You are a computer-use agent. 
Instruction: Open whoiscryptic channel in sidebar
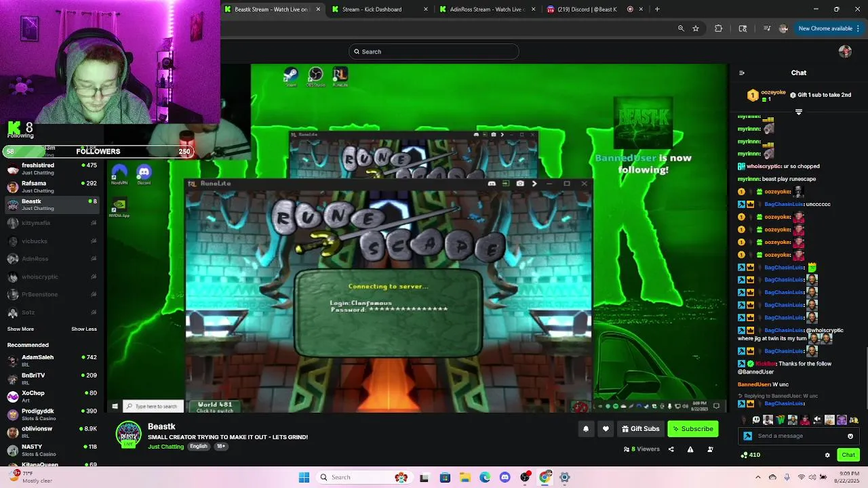[52, 277]
